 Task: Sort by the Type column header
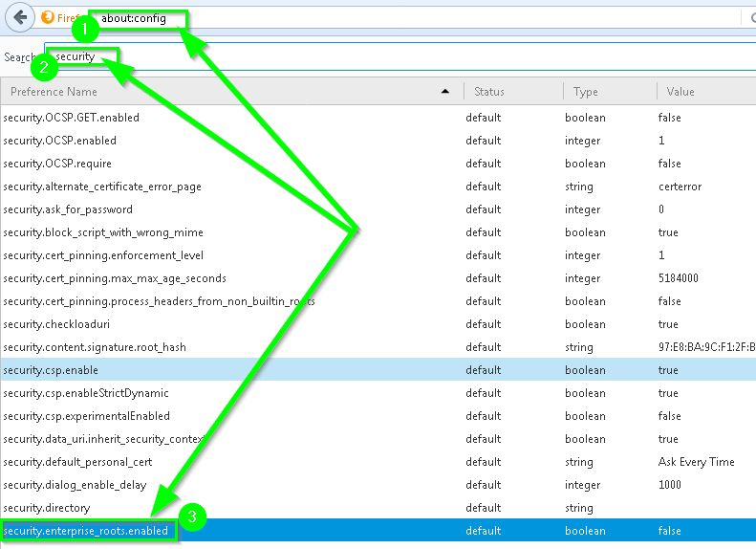click(x=610, y=92)
